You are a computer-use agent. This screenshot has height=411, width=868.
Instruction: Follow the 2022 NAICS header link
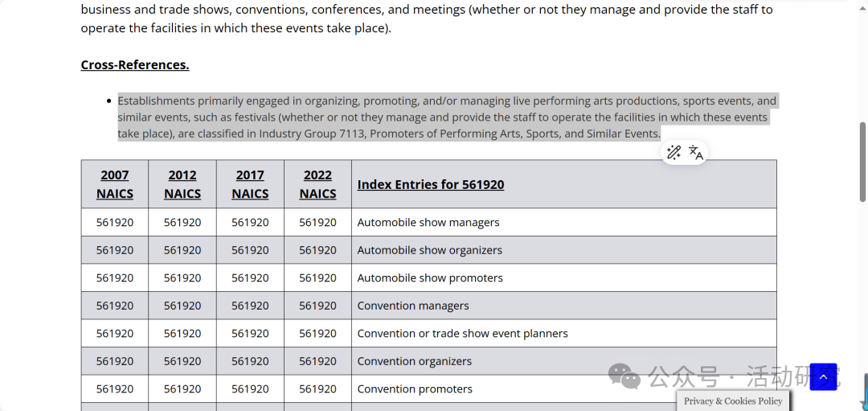(x=317, y=184)
